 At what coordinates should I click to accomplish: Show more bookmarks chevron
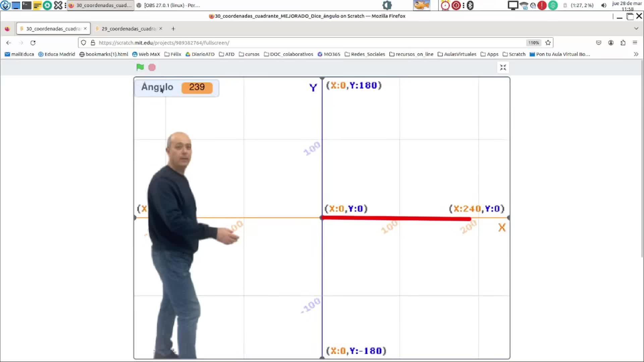(636, 54)
